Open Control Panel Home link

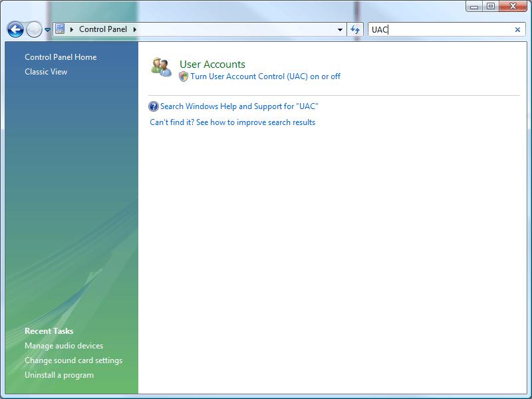pos(61,57)
